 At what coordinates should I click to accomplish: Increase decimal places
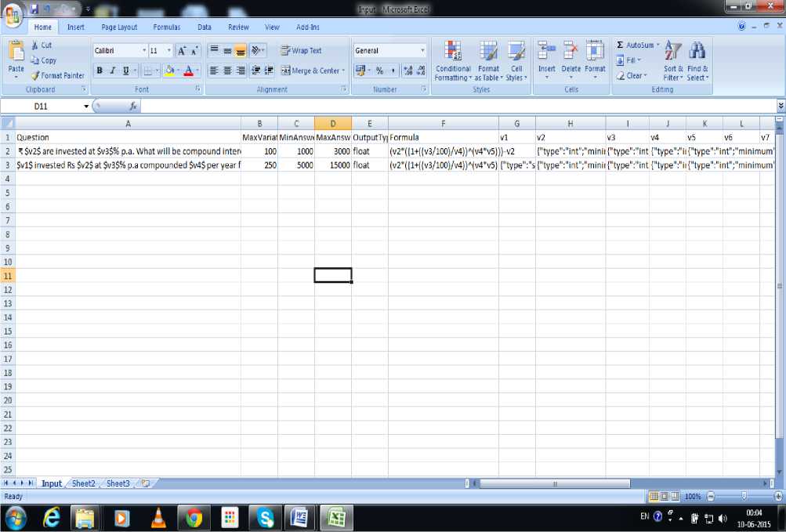(x=408, y=71)
